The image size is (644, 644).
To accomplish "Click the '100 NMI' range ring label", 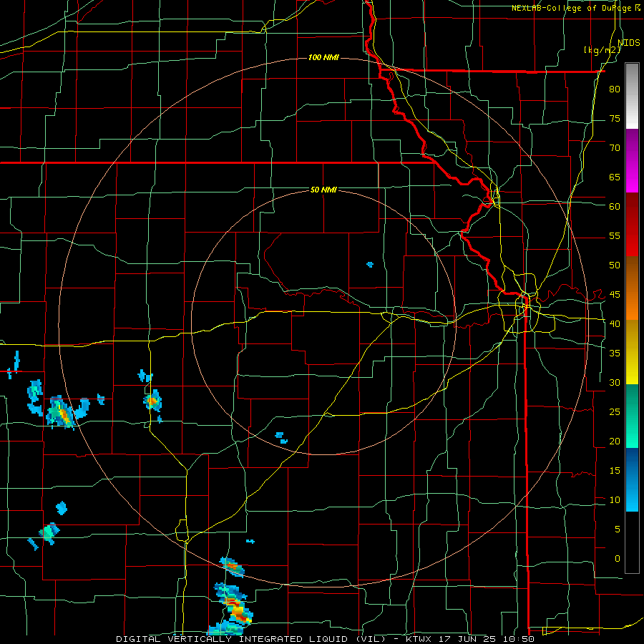I will coord(323,57).
